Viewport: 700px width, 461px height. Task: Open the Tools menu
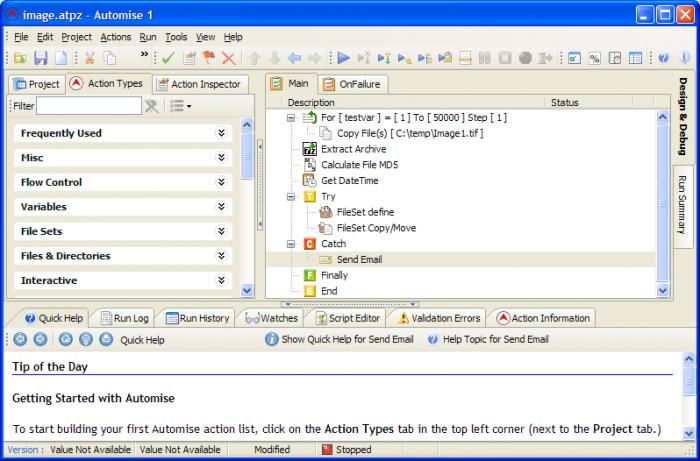point(176,37)
